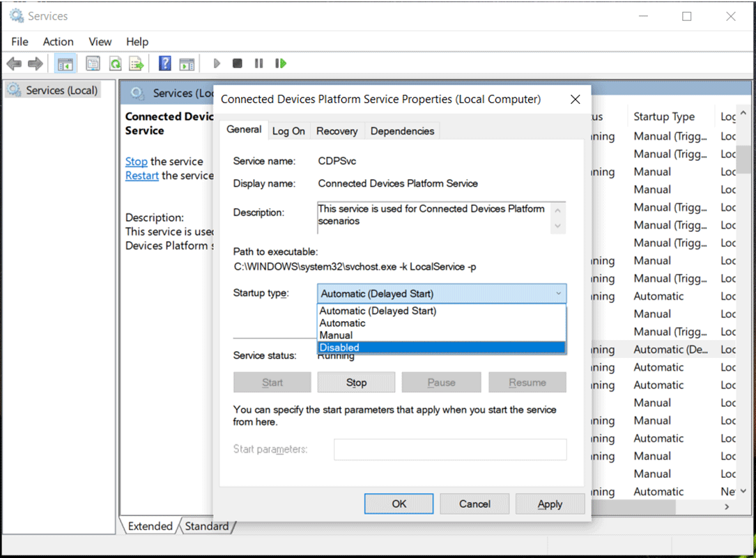Viewport: 756px width, 558px height.
Task: Select the Automatic (De... startup type row
Action: tap(671, 349)
